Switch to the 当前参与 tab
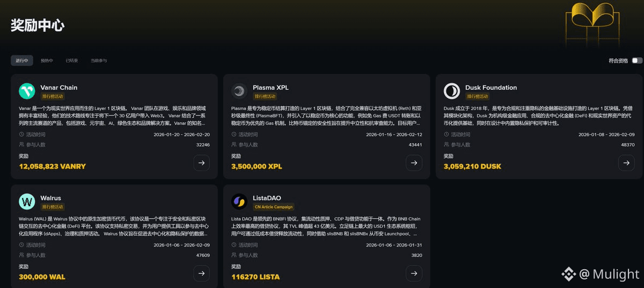 [x=99, y=61]
